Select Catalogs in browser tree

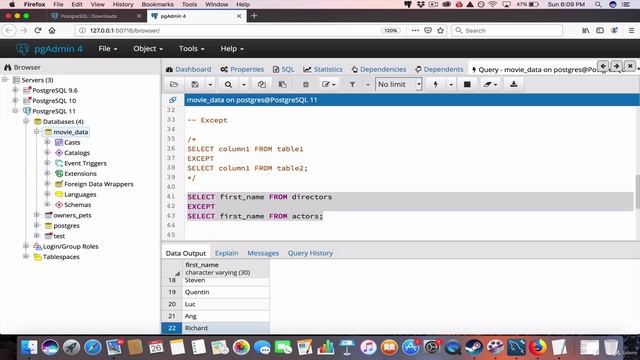point(77,153)
